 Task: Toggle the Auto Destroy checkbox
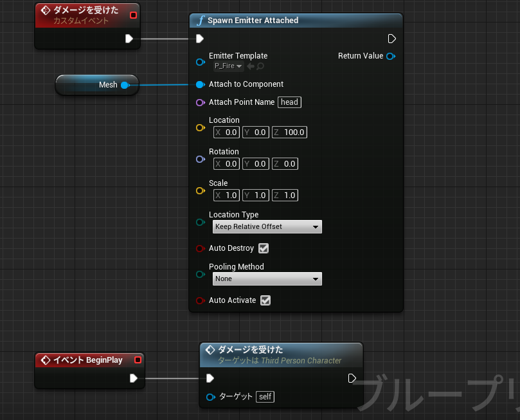coord(264,248)
